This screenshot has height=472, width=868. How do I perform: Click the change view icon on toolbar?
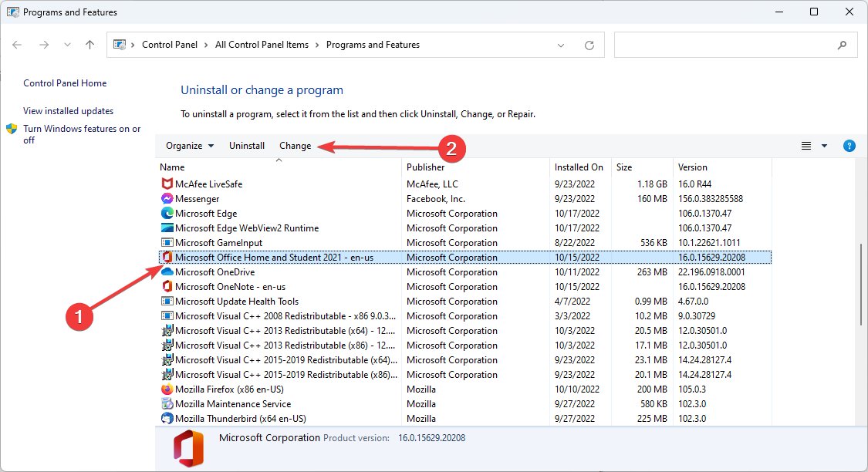coord(805,145)
